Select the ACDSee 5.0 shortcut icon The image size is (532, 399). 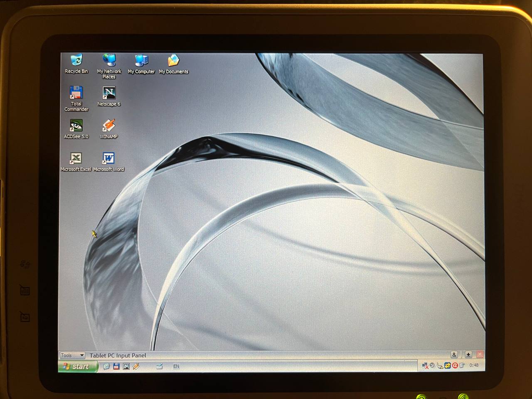click(76, 126)
